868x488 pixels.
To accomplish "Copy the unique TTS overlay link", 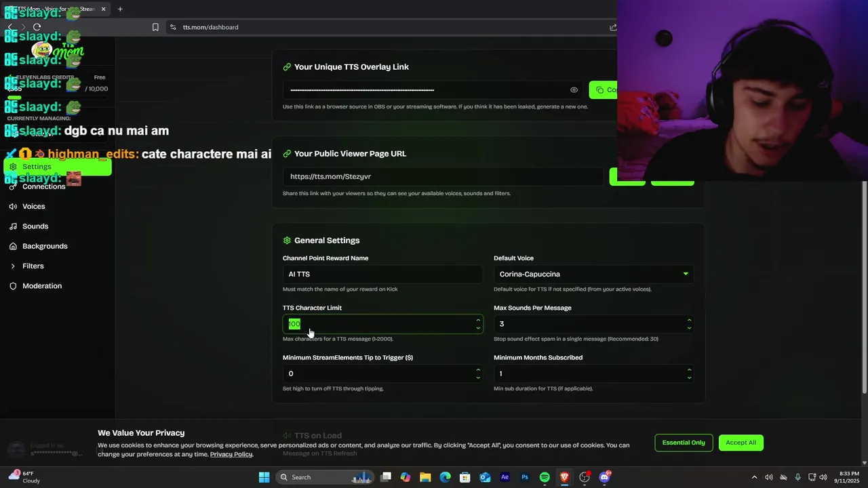I will pyautogui.click(x=603, y=89).
